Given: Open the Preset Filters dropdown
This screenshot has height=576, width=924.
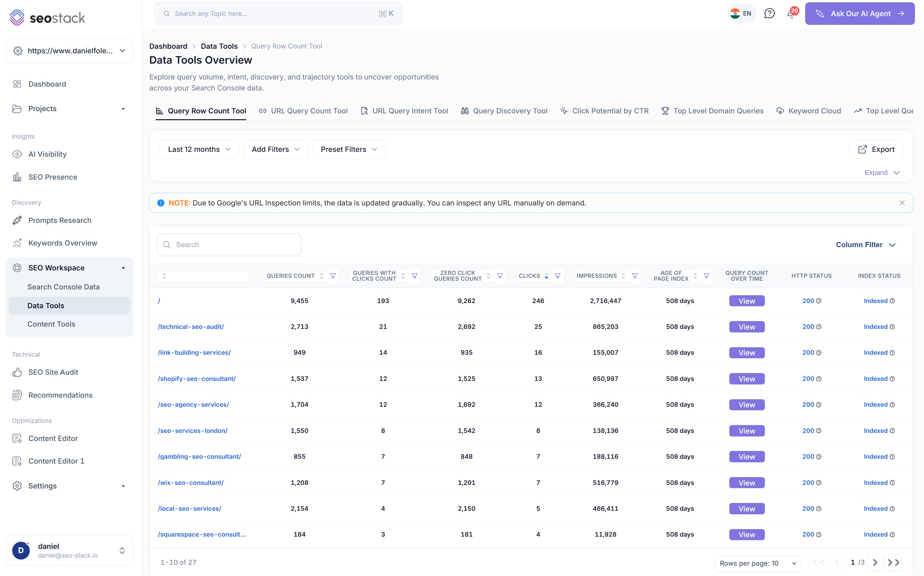Looking at the screenshot, I should point(348,149).
